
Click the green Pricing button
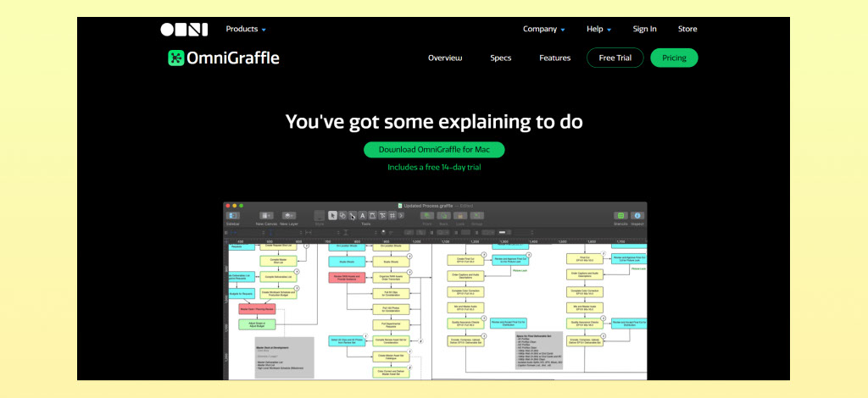tap(674, 58)
